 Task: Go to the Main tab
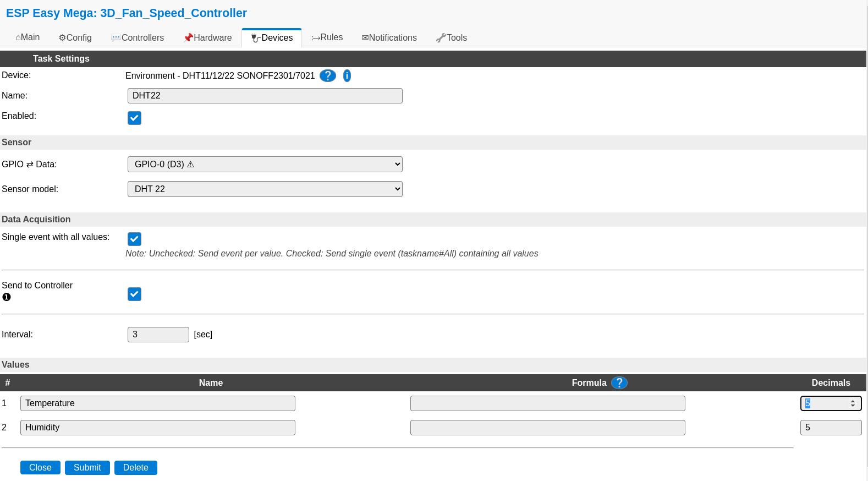click(28, 37)
